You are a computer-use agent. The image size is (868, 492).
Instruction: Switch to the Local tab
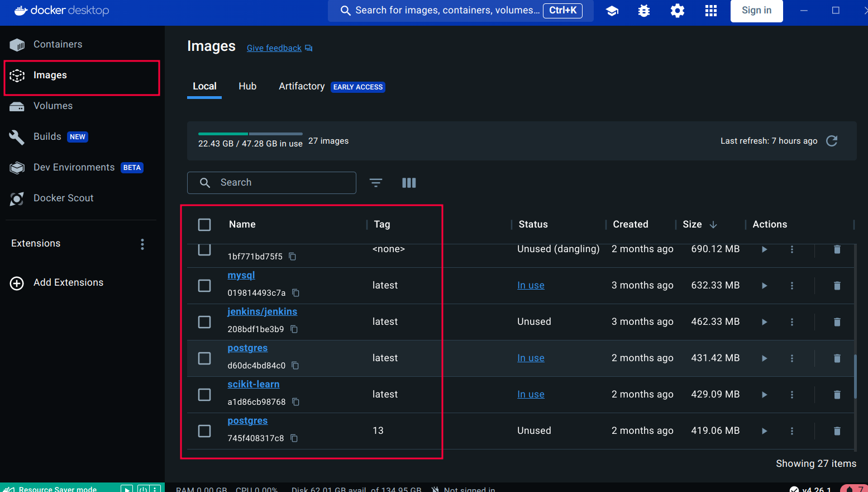coord(204,86)
